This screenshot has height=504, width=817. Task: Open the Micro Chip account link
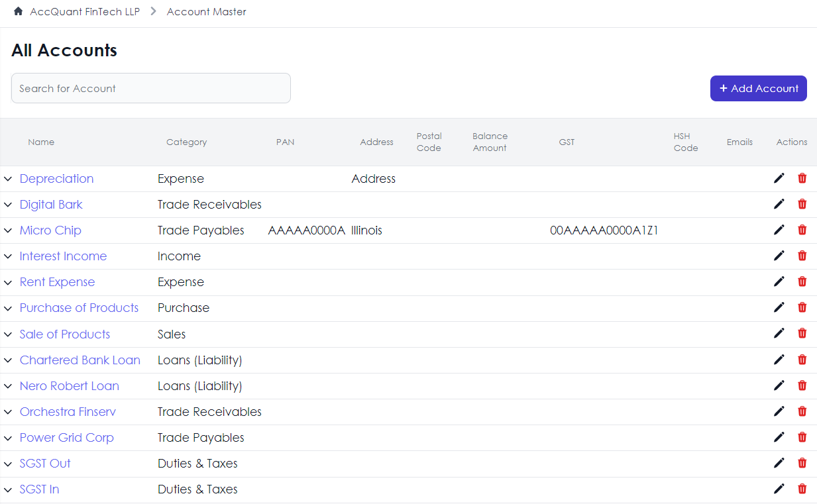pos(50,230)
